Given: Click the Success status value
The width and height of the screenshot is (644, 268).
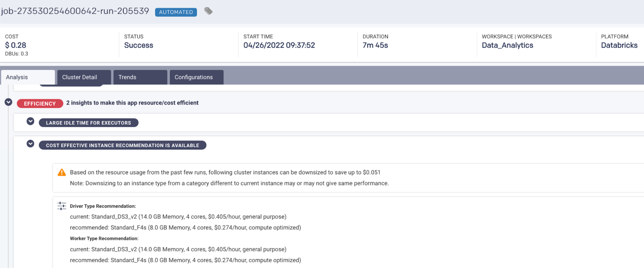Looking at the screenshot, I should click(x=138, y=46).
